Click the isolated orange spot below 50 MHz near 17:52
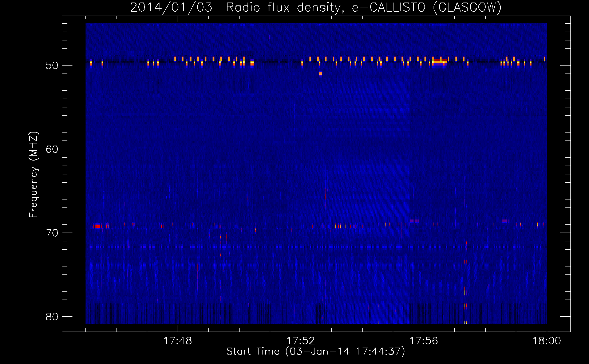Viewport: 589px width, 364px height. pyautogui.click(x=321, y=74)
